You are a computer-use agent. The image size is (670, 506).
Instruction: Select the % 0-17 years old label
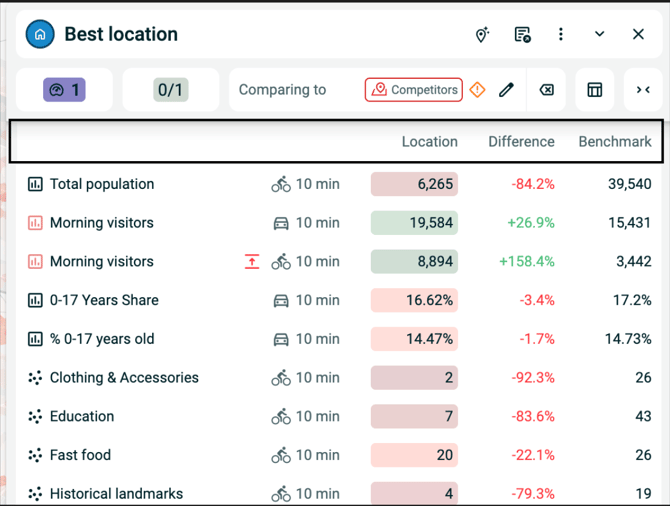click(x=102, y=339)
